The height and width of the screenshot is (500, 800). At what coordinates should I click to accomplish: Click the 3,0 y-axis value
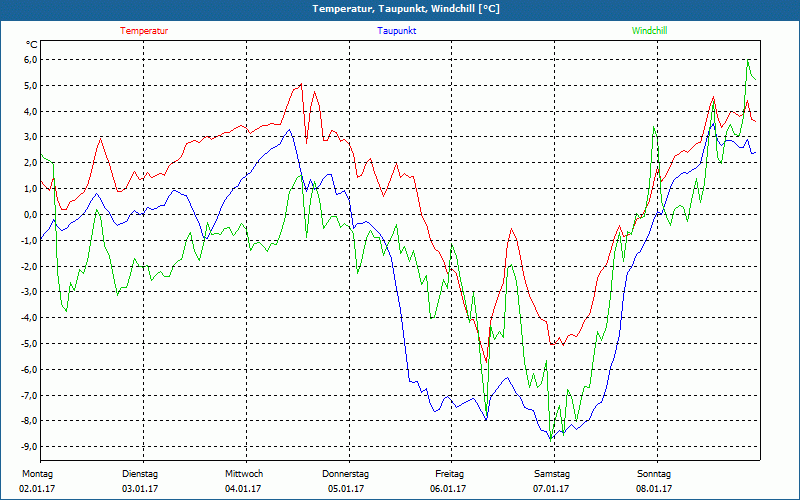[x=31, y=137]
